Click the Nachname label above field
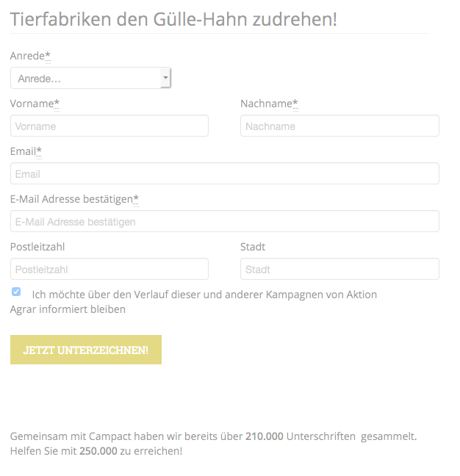Viewport: 460px width, 476px height. 267,104
